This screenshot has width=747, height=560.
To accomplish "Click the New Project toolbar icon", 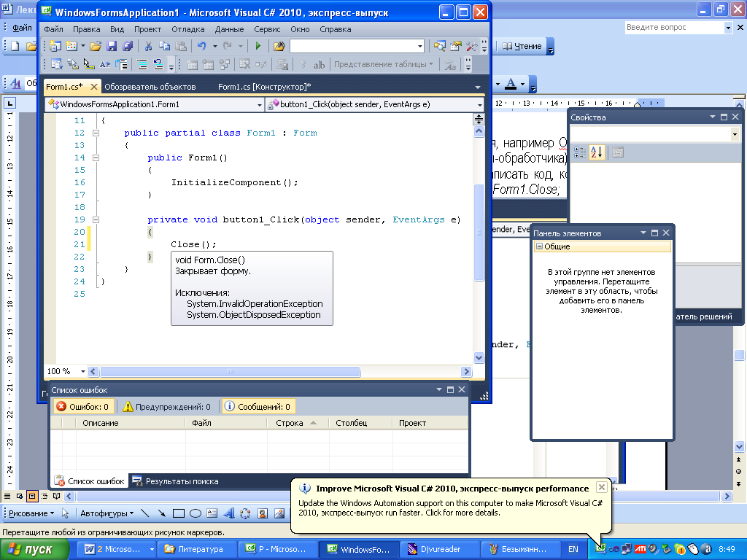I will [x=55, y=46].
